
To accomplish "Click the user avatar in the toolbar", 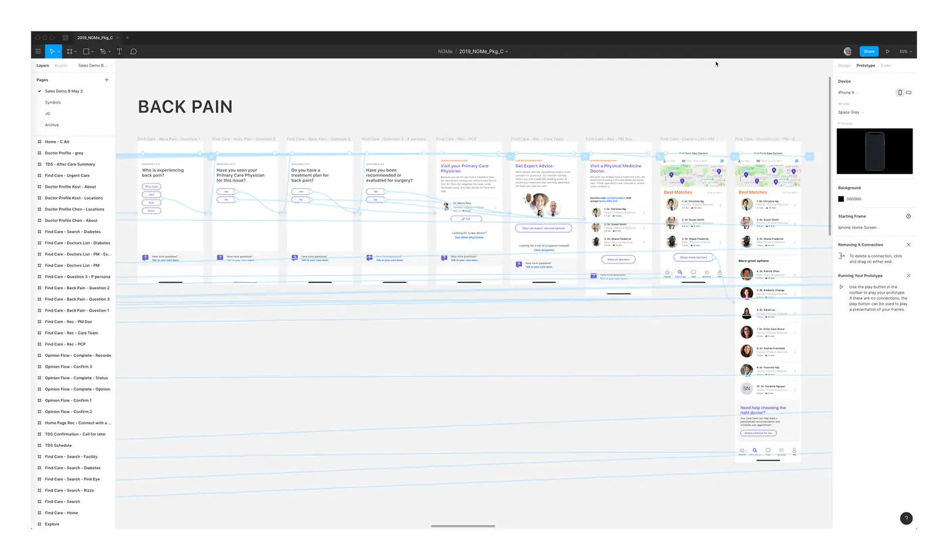I will click(848, 51).
